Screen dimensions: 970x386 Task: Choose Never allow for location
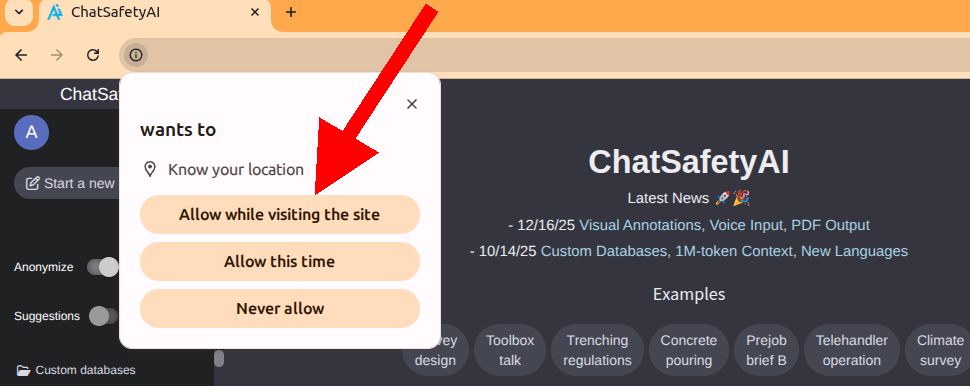point(280,309)
